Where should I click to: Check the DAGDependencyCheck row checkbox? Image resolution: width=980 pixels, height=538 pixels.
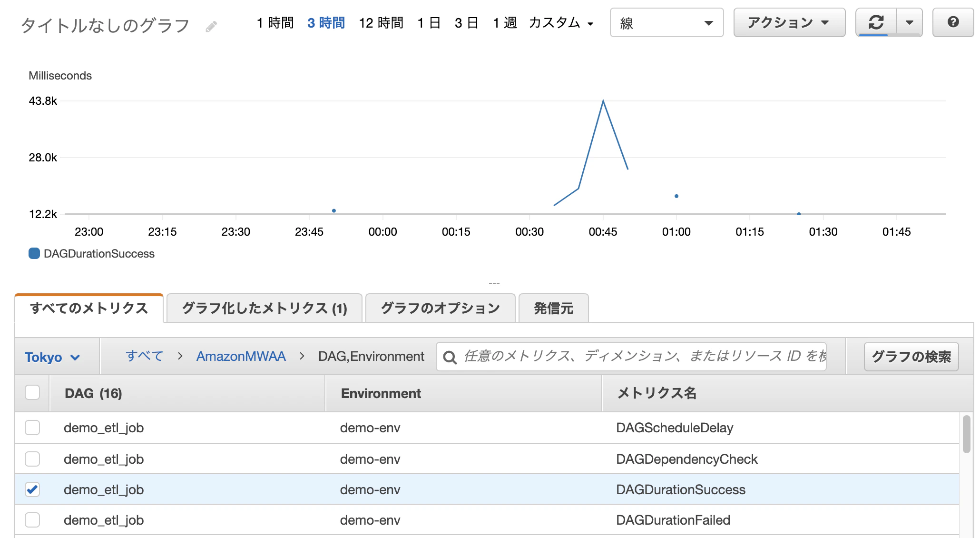(x=32, y=459)
